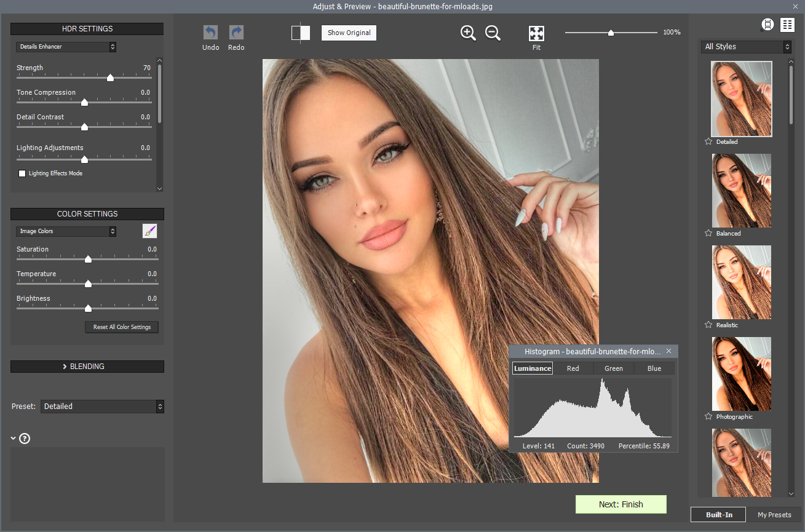The height and width of the screenshot is (532, 805).
Task: Expand the Blending section
Action: [x=87, y=367]
